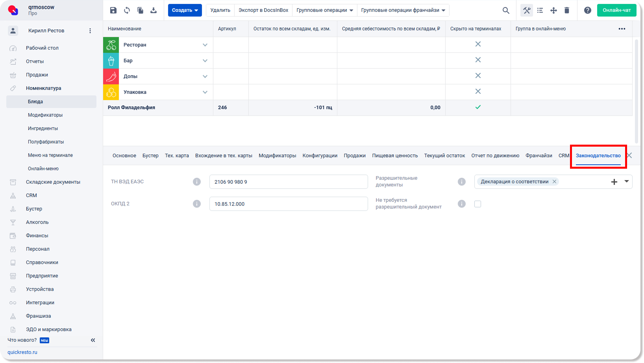
Task: Add document with the plus icon
Action: pyautogui.click(x=614, y=182)
